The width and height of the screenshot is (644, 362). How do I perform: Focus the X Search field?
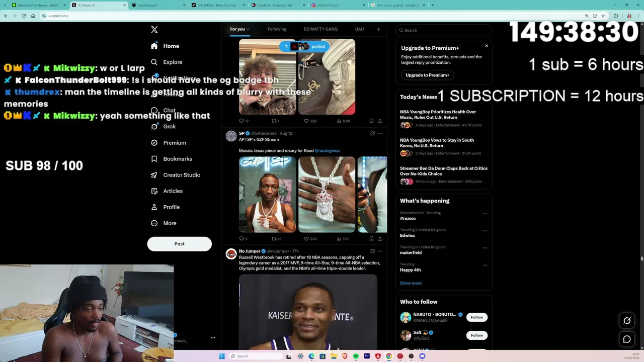tap(444, 30)
